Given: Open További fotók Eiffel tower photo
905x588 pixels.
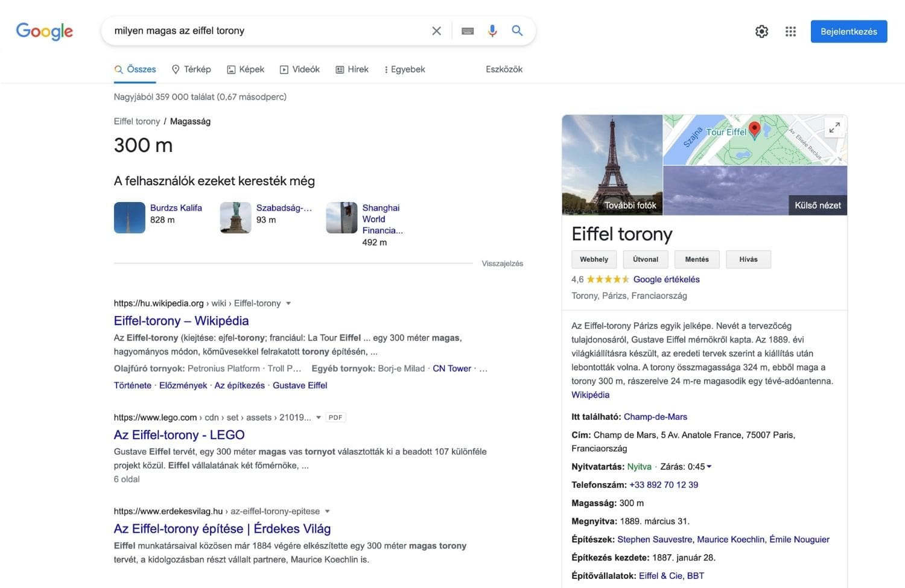Looking at the screenshot, I should 612,165.
